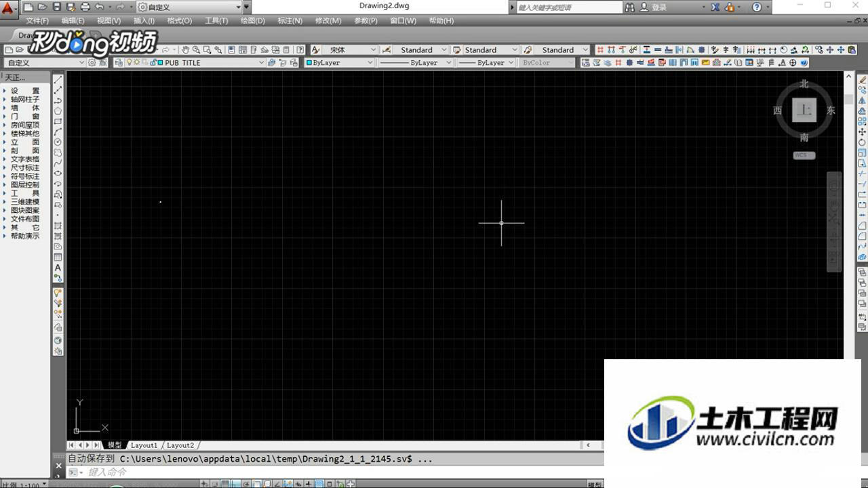Expand 尺寸标注 in the 天正 panel
This screenshot has height=488, width=868.
tap(22, 167)
